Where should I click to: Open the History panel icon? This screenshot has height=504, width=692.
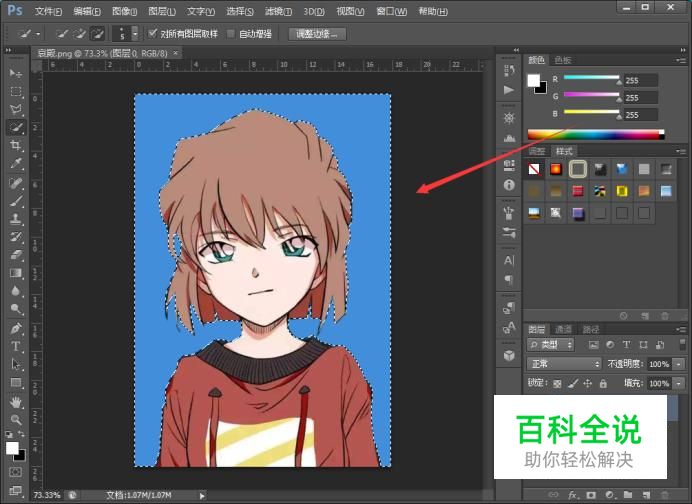point(509,70)
